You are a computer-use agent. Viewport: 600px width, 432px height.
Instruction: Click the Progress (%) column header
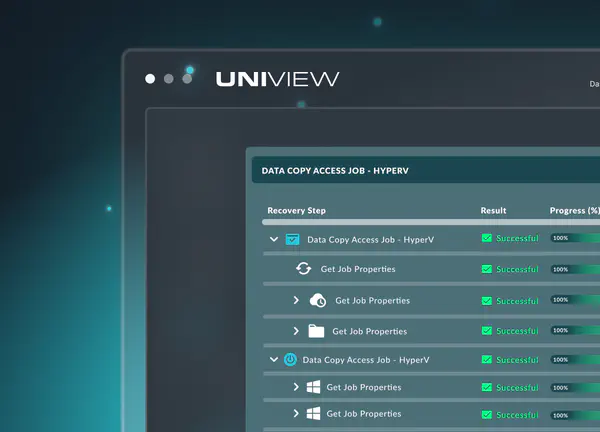(575, 210)
